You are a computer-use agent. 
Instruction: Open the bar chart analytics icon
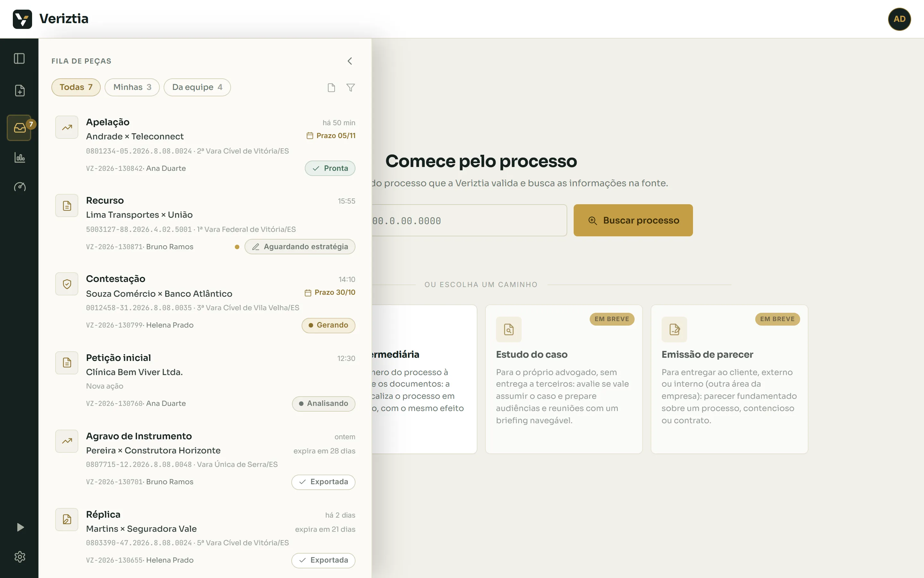coord(20,157)
